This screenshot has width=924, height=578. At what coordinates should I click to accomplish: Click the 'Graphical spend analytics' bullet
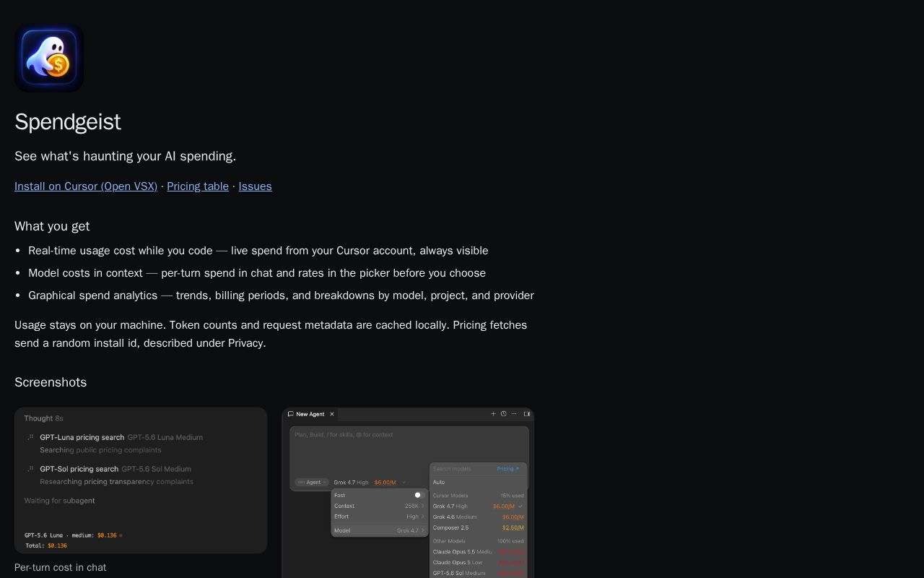281,296
